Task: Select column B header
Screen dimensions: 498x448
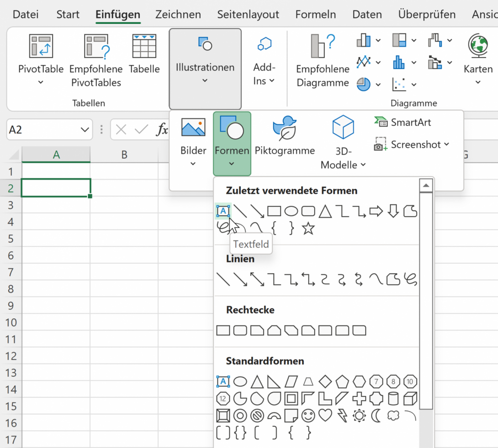Action: [x=124, y=155]
